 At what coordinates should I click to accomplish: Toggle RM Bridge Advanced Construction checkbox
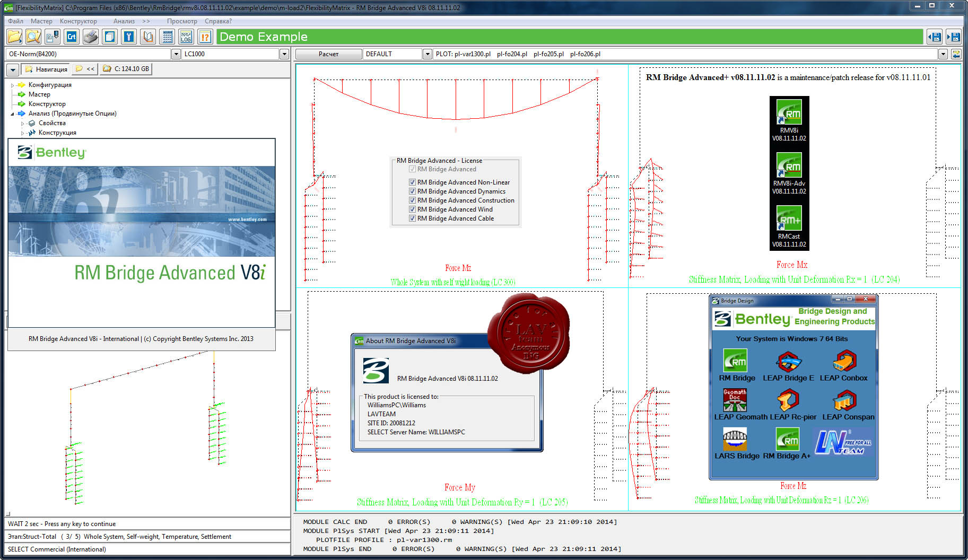[x=412, y=200]
